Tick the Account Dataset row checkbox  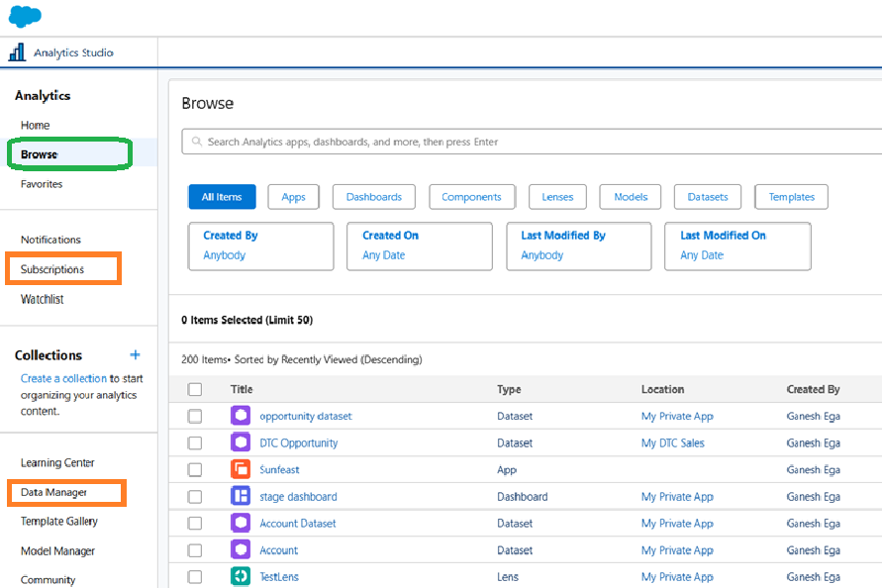(x=195, y=524)
